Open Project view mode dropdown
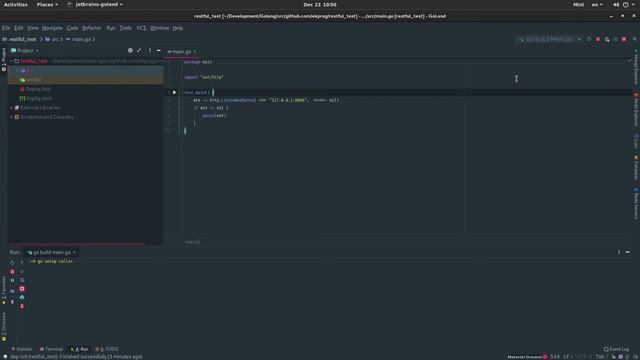 25,51
